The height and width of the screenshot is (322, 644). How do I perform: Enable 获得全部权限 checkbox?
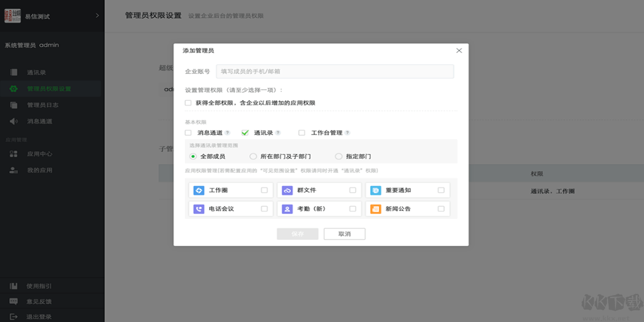[x=188, y=102]
